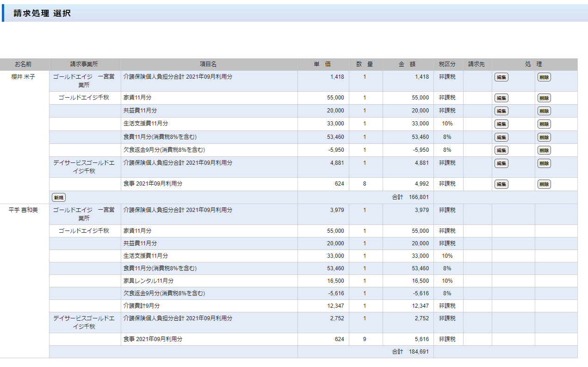
Task: Edit the 食事 2021年09月利用分 quantity 8 row
Action: click(501, 184)
